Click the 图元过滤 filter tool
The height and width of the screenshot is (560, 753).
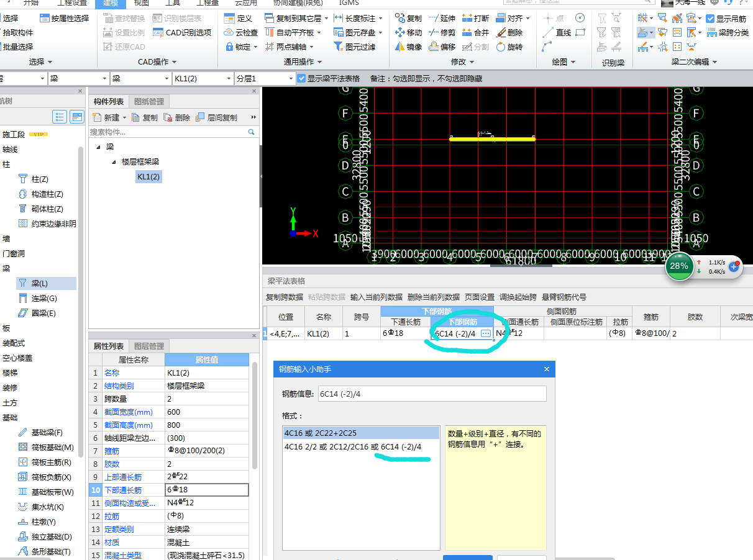click(355, 47)
